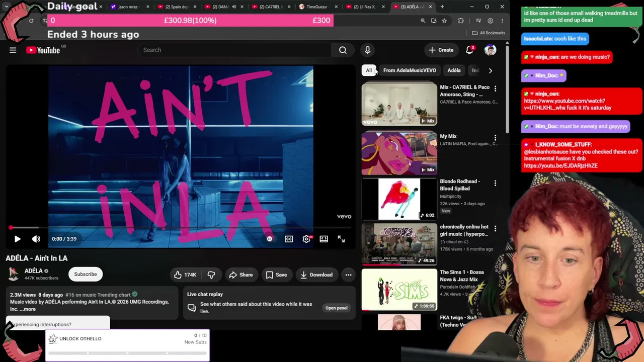Reload the page in the browser
Image resolution: width=644 pixels, height=362 pixels.
tap(31, 21)
